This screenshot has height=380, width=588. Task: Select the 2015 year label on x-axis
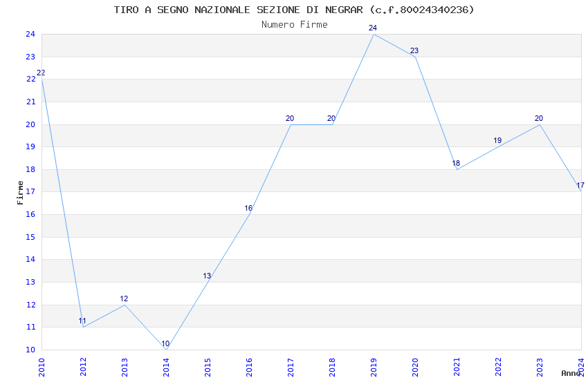coord(208,367)
